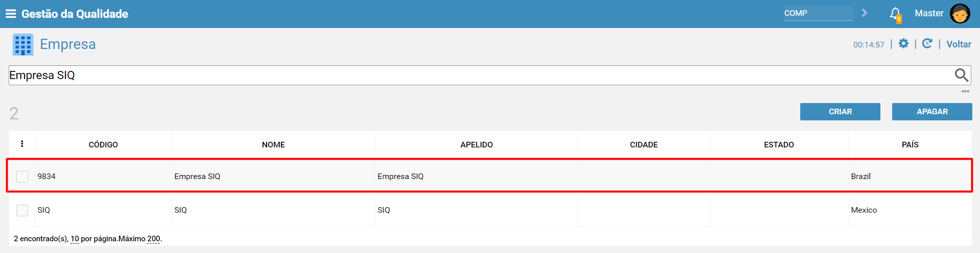
Task: Click the CRIAR button
Action: tap(840, 112)
